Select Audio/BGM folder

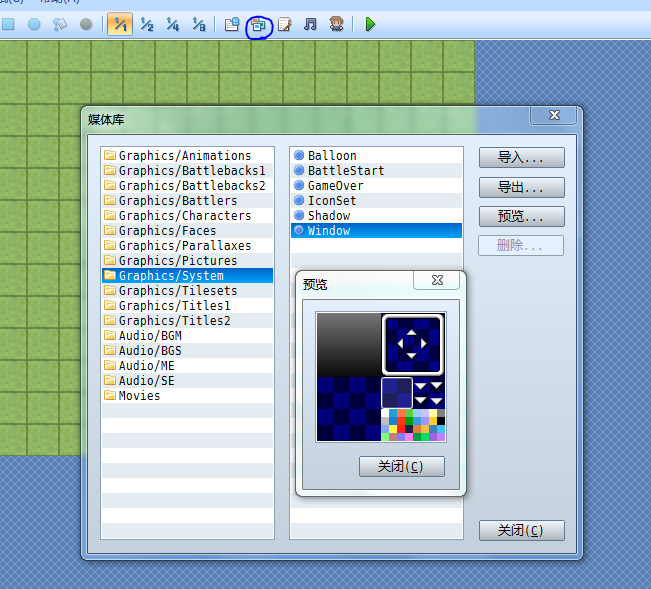[187, 335]
